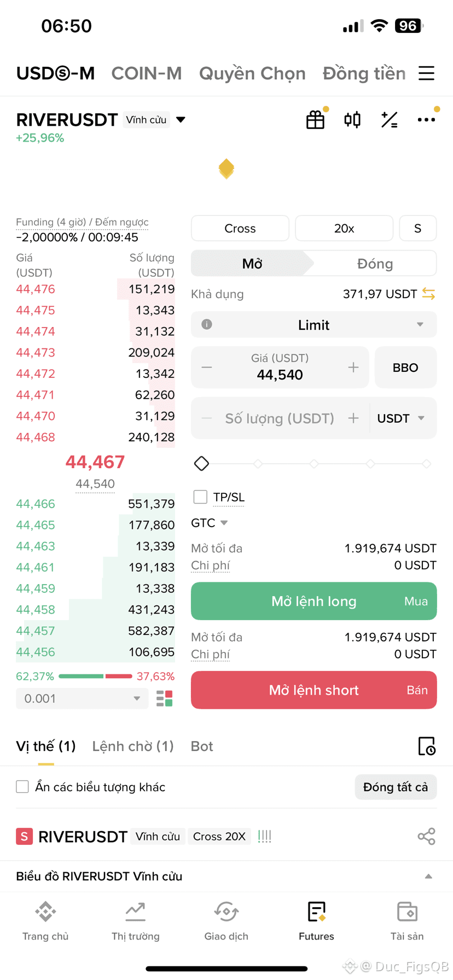
Task: Expand the GTC time-in-force dropdown
Action: [x=209, y=523]
